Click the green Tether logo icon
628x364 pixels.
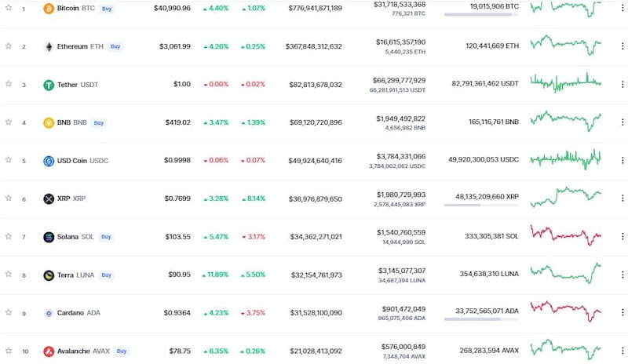(49, 85)
